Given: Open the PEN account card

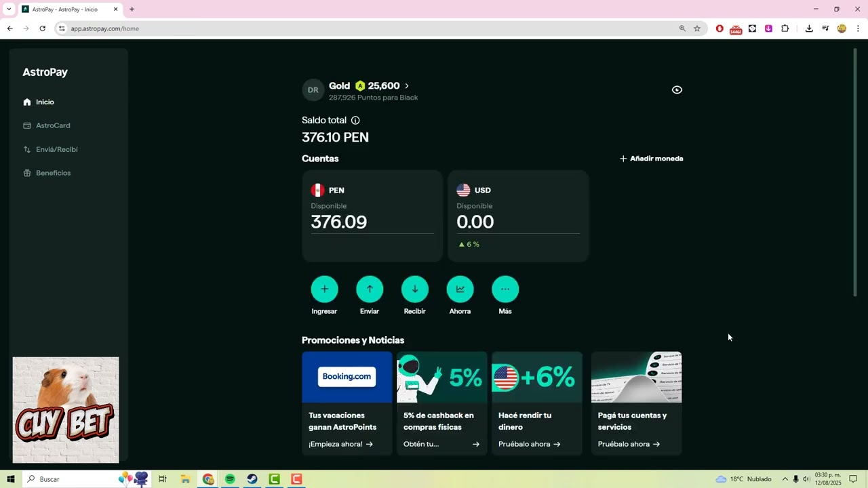Looking at the screenshot, I should 372,216.
